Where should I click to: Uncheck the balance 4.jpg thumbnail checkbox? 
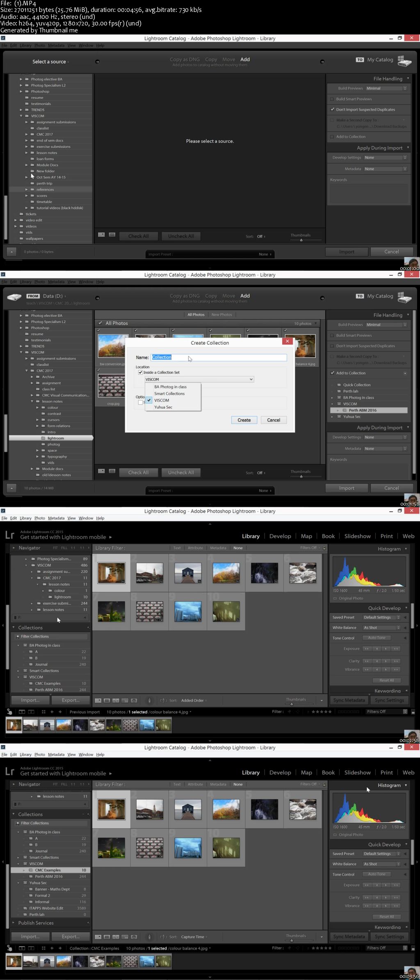(285, 330)
